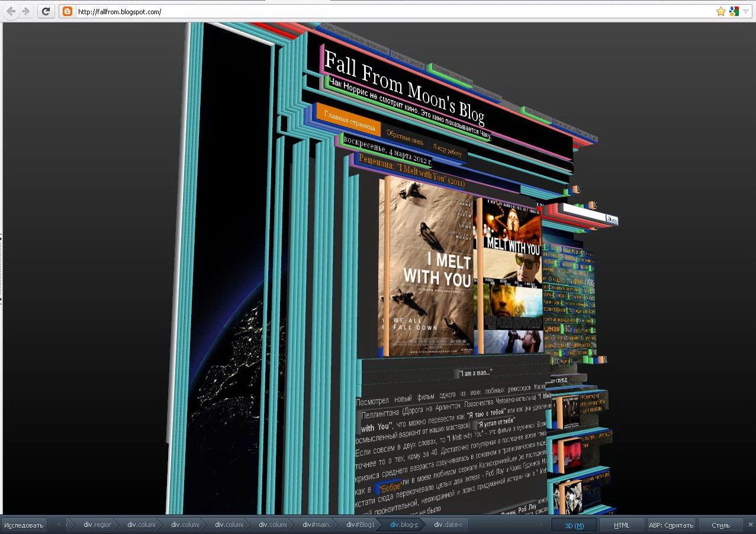Bookmark this page with the star
This screenshot has width=756, height=534.
tap(720, 11)
